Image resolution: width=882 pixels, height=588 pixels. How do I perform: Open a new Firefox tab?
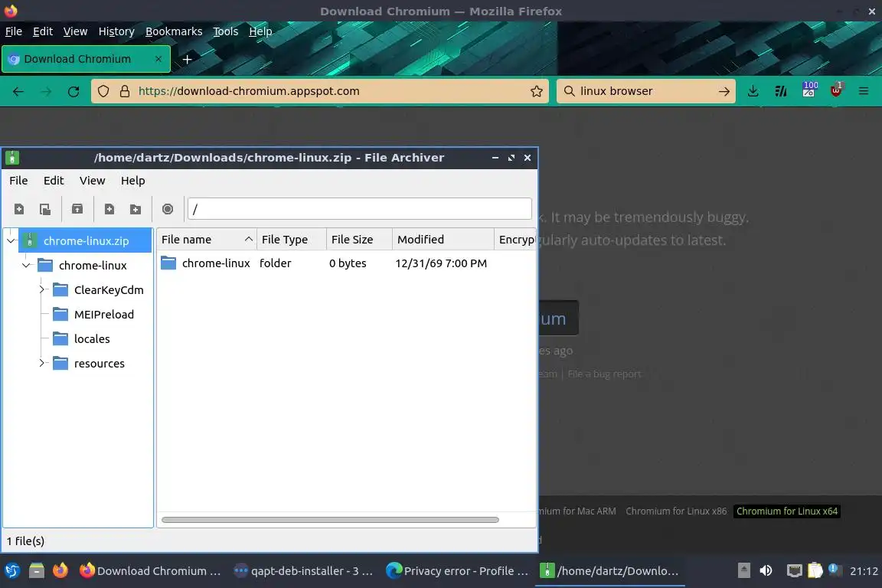tap(188, 59)
